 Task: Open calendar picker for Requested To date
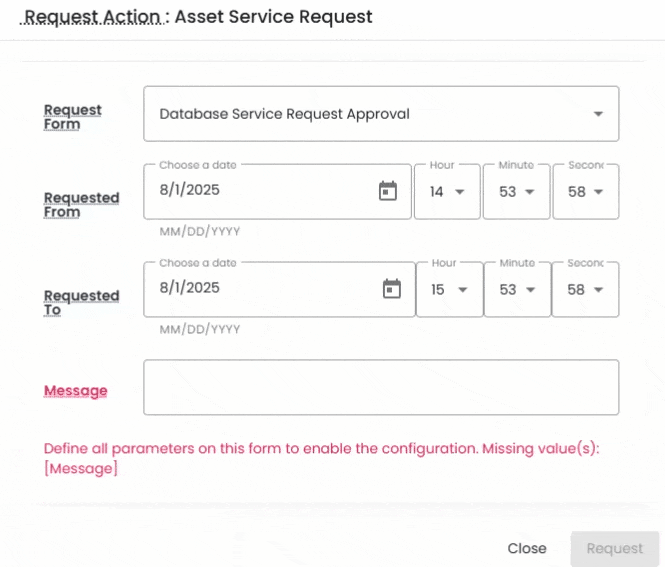(391, 289)
